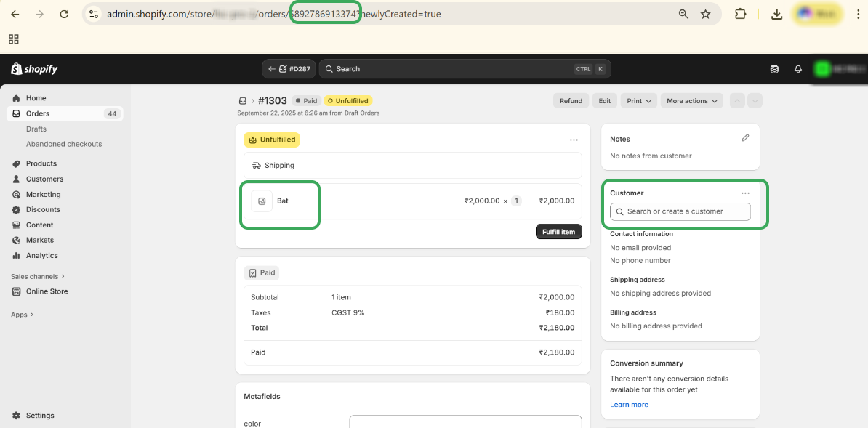The image size is (868, 428).
Task: Open Marketing in sidebar
Action: pos(43,195)
